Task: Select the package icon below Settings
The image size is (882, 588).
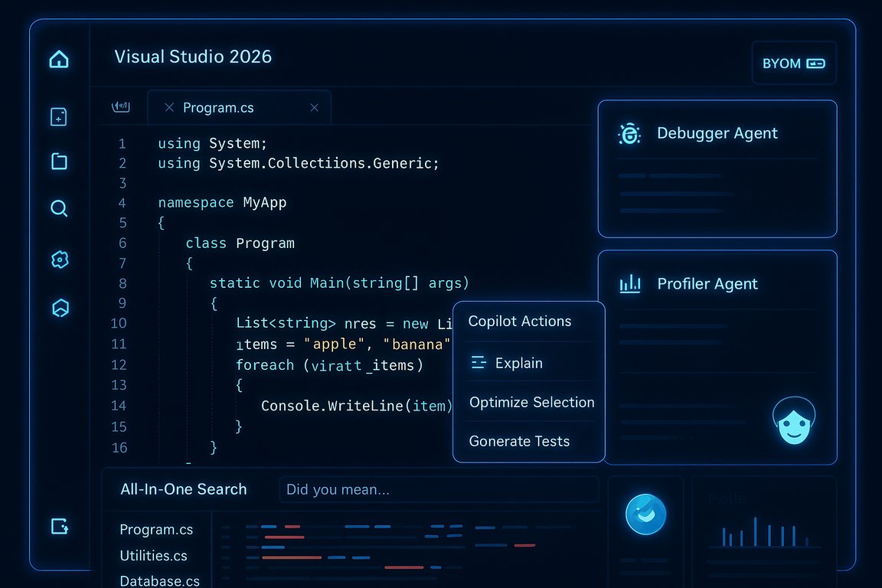Action: (x=59, y=308)
